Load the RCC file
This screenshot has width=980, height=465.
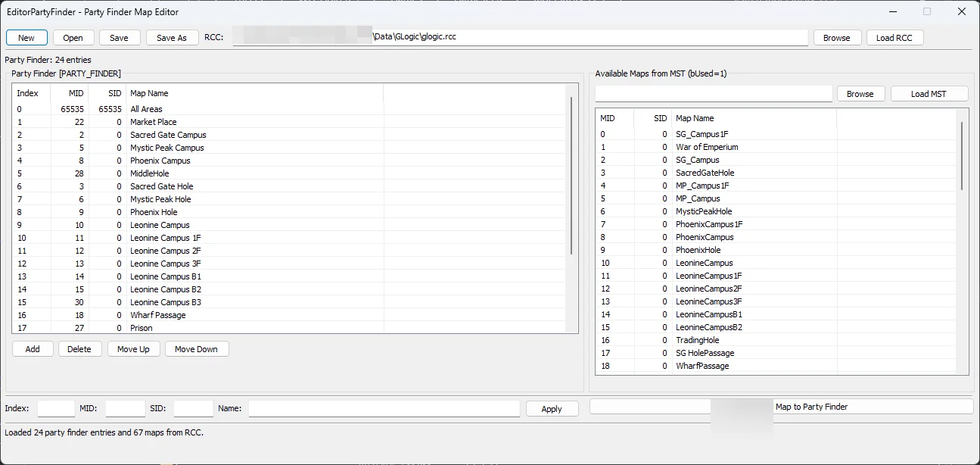(894, 38)
